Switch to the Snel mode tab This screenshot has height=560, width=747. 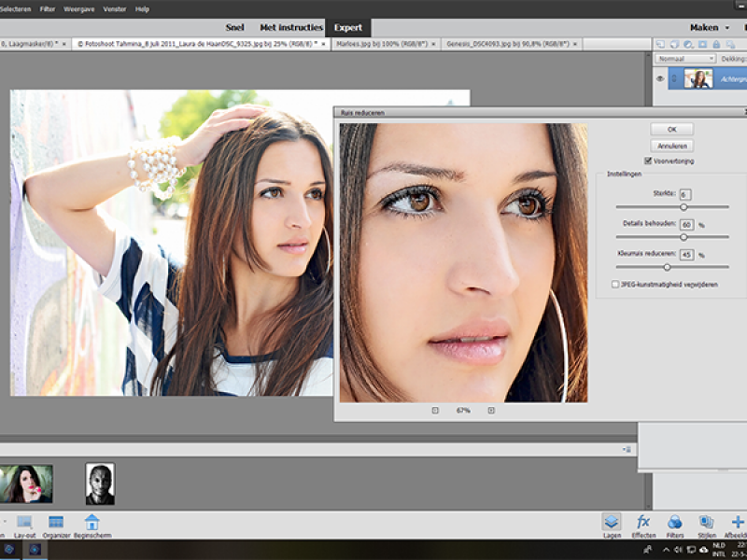click(x=234, y=28)
